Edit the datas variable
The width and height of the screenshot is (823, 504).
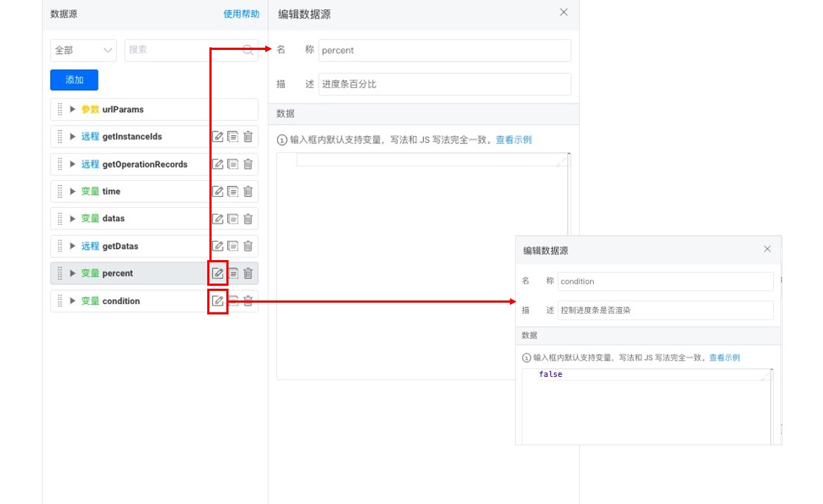[218, 218]
